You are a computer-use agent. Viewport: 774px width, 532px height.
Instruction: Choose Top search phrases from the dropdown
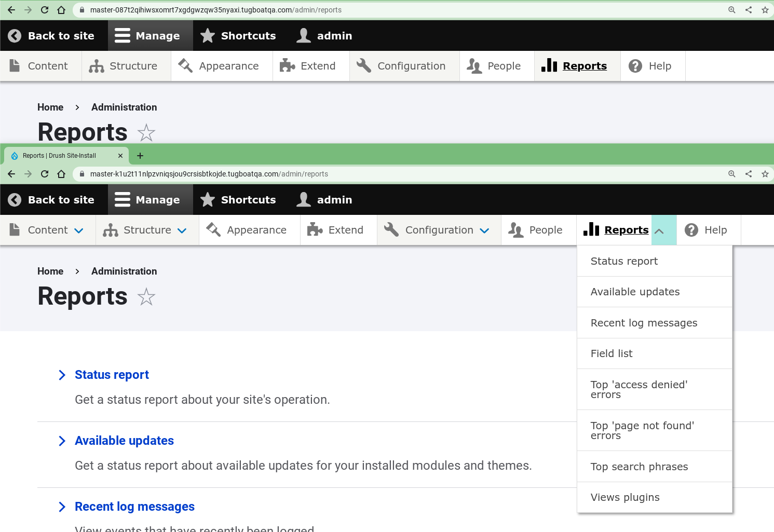tap(639, 467)
